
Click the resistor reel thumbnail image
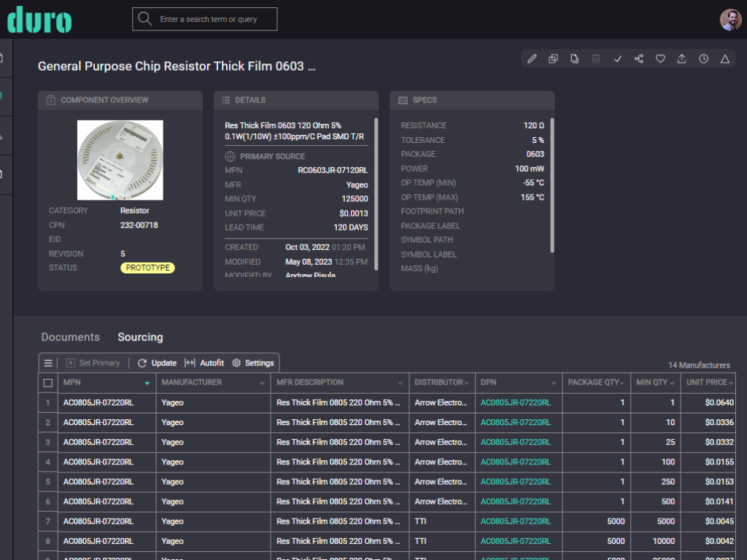click(x=120, y=160)
